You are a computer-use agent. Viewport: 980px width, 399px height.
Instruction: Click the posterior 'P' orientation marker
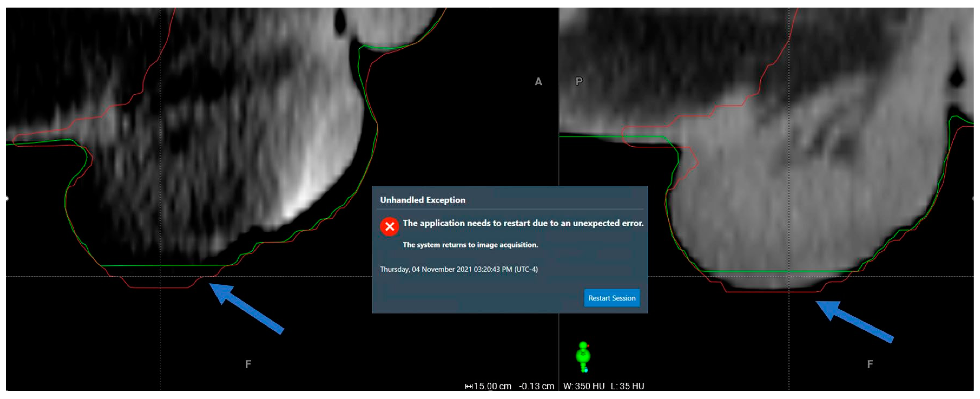[x=579, y=81]
